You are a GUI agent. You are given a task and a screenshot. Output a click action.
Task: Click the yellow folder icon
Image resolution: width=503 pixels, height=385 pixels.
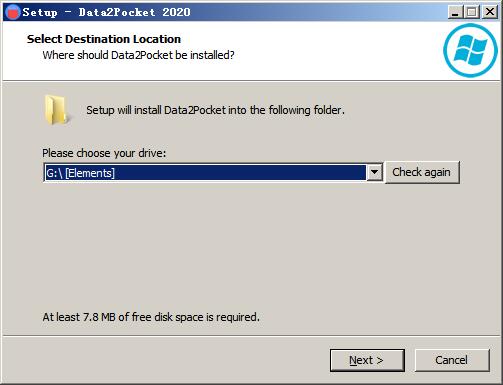pyautogui.click(x=56, y=110)
